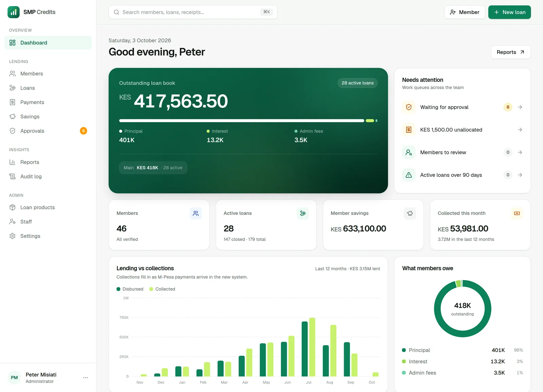The width and height of the screenshot is (543, 392).
Task: Open Settings in the sidebar
Action: 48,236
